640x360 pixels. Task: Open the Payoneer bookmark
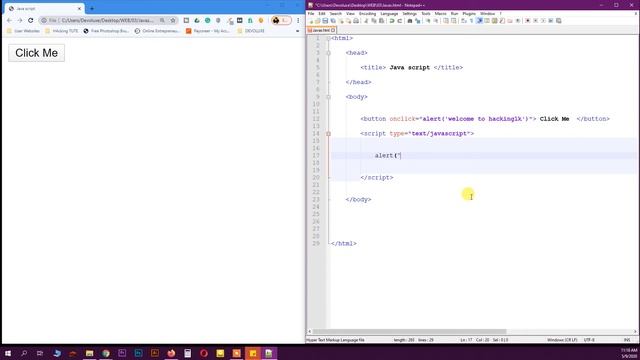[207, 31]
